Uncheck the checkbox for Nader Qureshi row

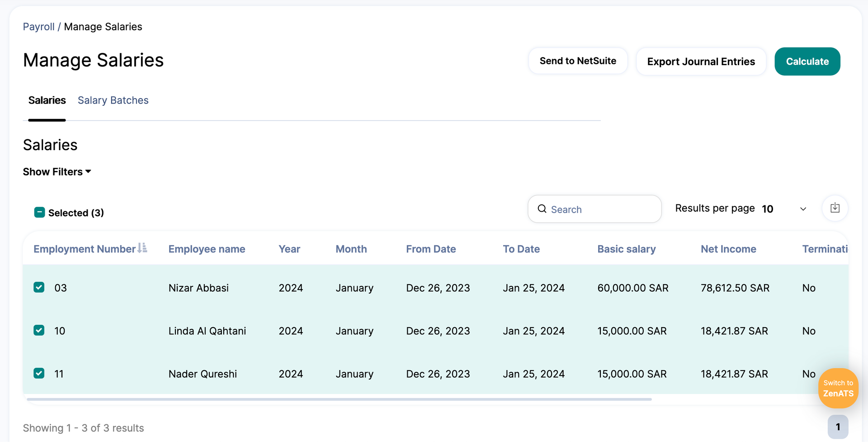[39, 373]
